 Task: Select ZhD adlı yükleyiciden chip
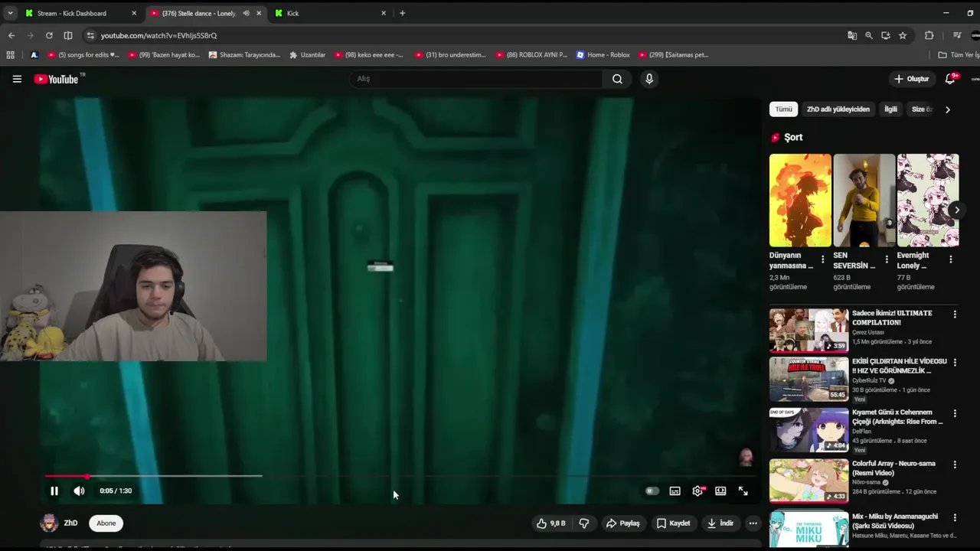point(838,109)
